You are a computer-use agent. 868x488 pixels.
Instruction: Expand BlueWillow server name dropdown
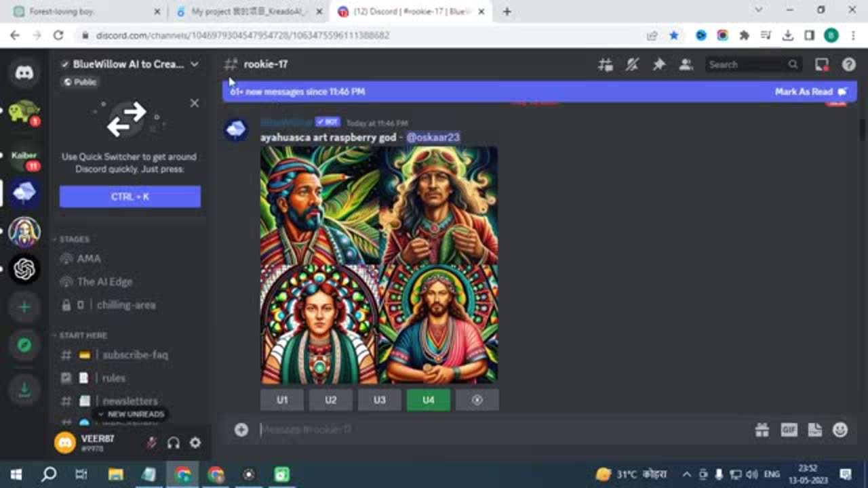[195, 64]
